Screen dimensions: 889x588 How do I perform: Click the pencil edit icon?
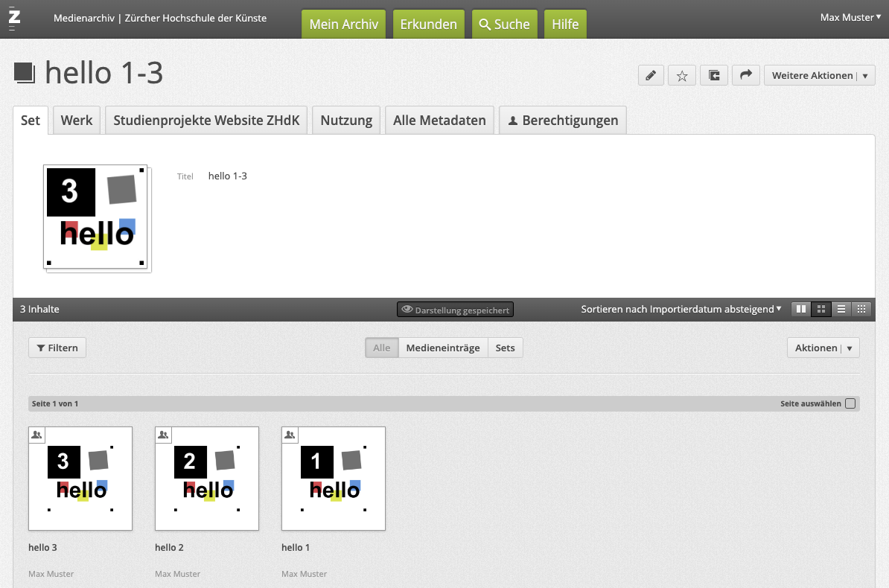pos(651,75)
